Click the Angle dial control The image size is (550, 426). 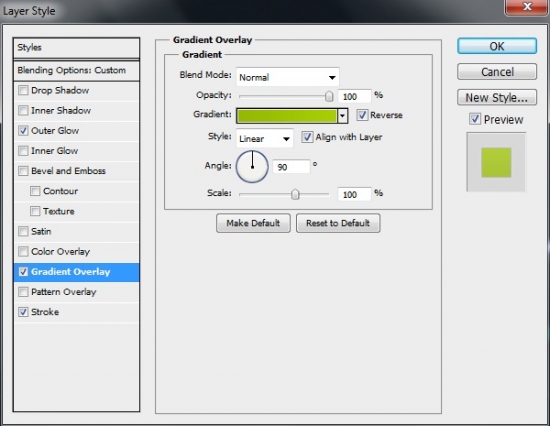point(252,167)
